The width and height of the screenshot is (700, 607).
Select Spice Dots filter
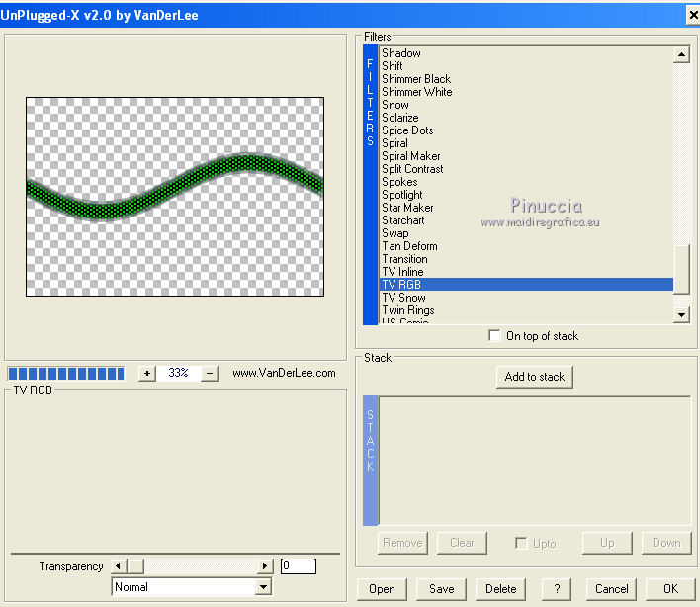[526, 130]
